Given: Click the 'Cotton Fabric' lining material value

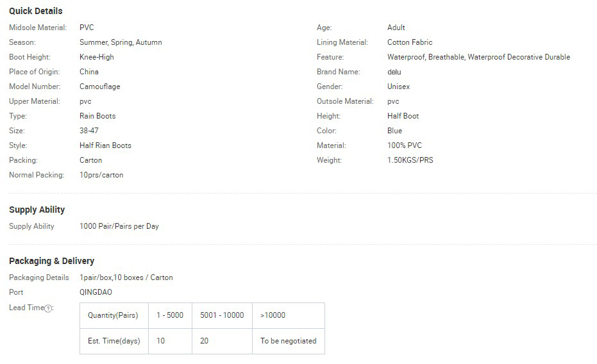Looking at the screenshot, I should 410,42.
